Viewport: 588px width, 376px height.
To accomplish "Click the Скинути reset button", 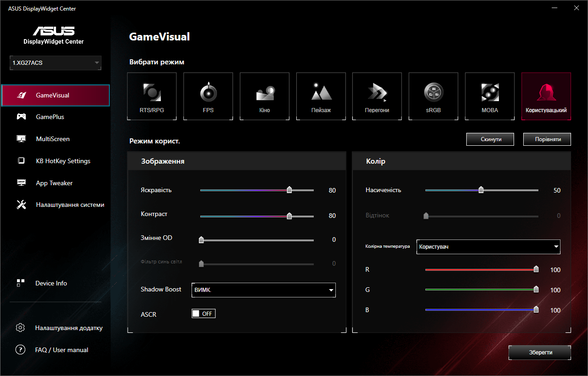I will click(x=490, y=139).
